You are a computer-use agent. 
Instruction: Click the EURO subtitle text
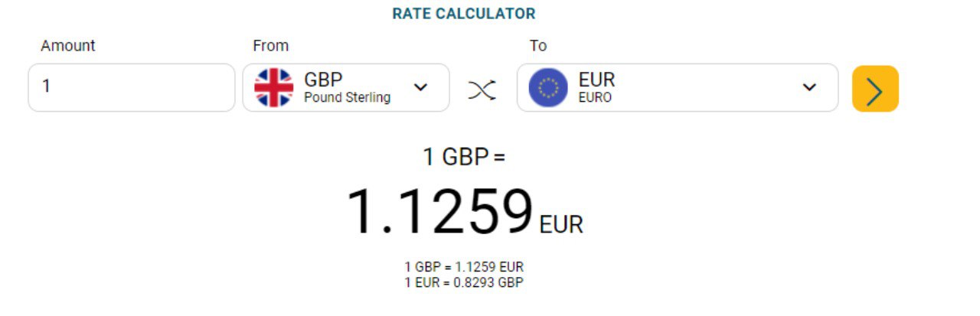click(595, 98)
